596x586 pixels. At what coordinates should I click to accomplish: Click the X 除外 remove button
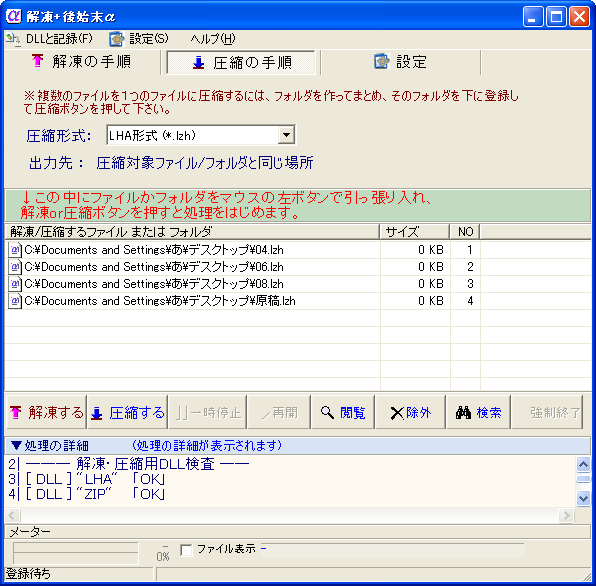(x=411, y=412)
